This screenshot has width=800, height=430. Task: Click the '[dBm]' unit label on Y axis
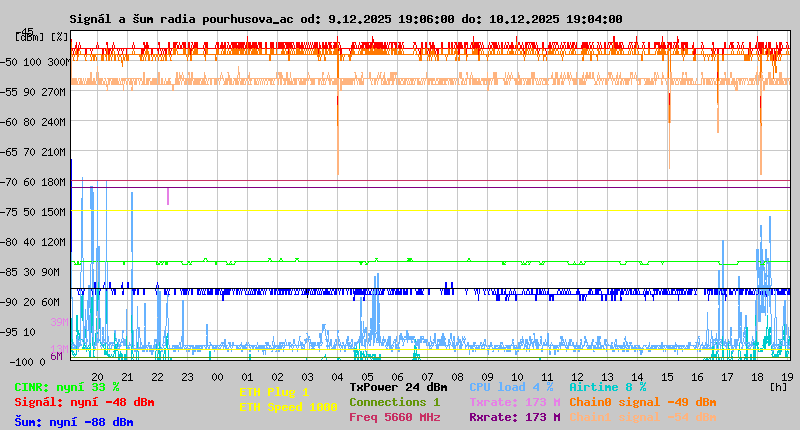click(31, 37)
